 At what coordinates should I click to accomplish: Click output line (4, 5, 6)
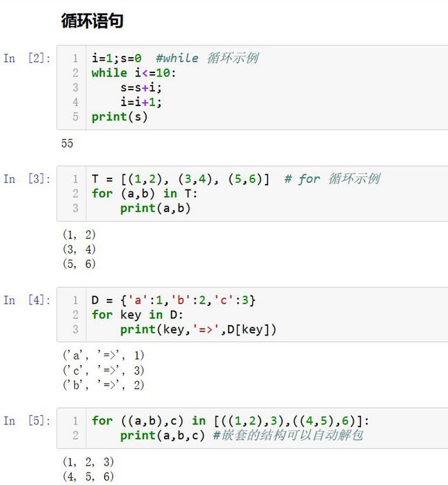pos(88,476)
